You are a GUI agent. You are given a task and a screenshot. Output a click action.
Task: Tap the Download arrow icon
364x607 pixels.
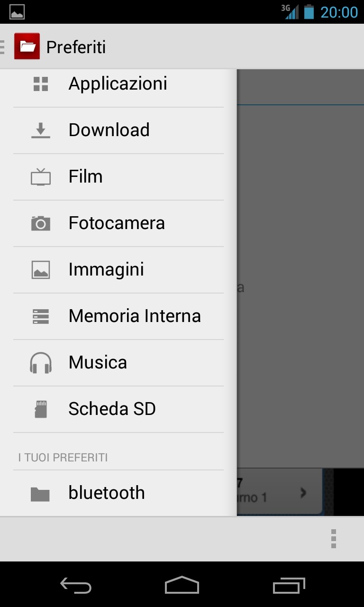[41, 130]
